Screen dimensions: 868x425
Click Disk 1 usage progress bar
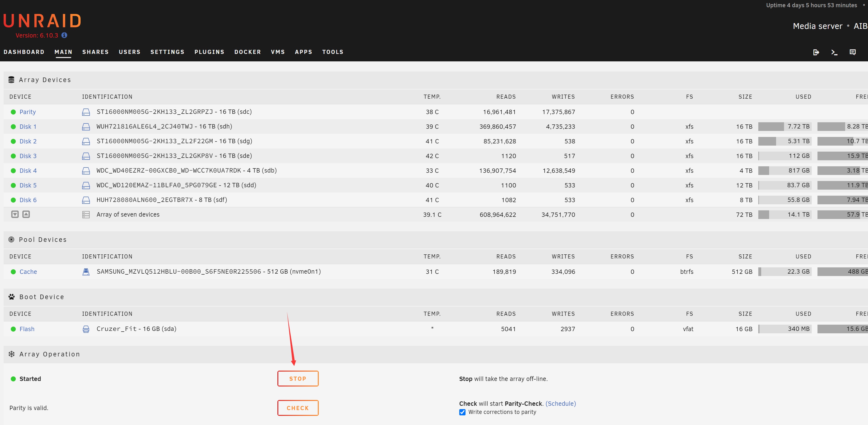coord(785,126)
